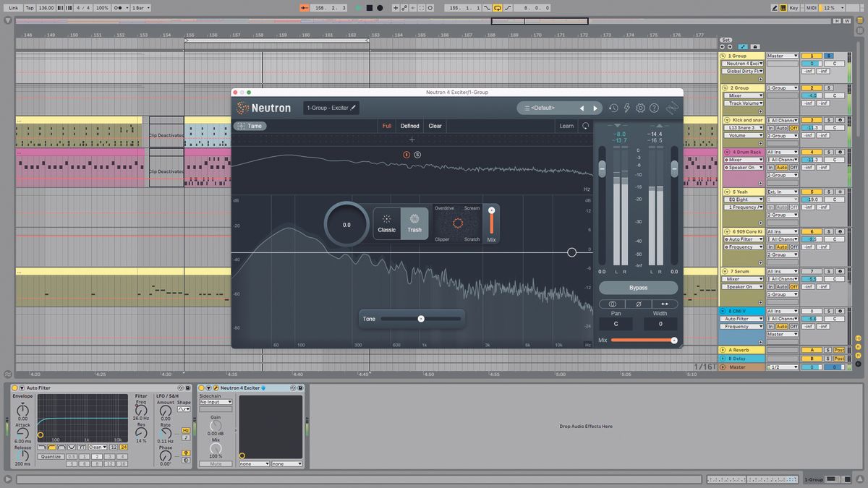Click the stereo channel mode icon next to polarity
The image size is (868, 488).
click(613, 304)
